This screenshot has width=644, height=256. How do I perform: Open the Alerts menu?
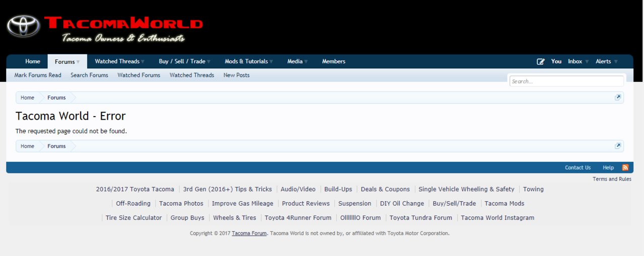pyautogui.click(x=603, y=61)
